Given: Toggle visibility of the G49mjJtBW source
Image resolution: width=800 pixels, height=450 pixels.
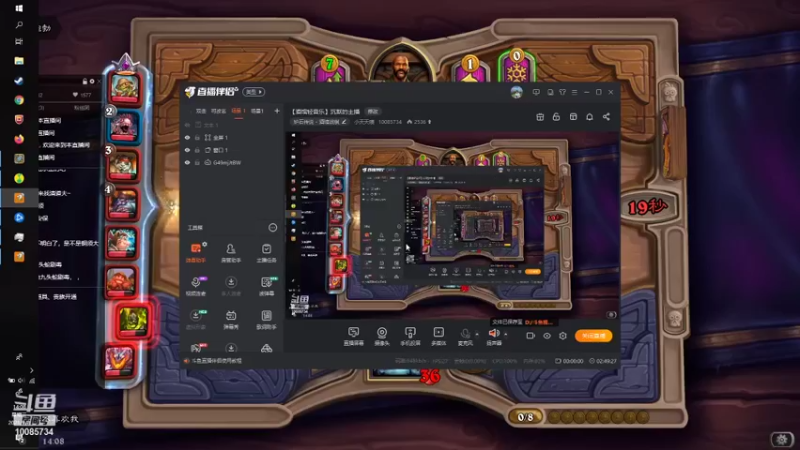Looking at the screenshot, I should (x=187, y=162).
